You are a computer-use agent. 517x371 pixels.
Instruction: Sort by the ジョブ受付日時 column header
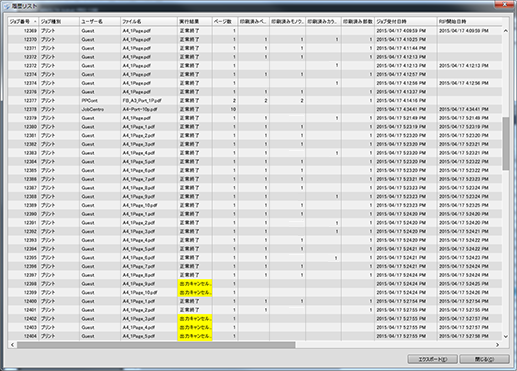point(406,21)
